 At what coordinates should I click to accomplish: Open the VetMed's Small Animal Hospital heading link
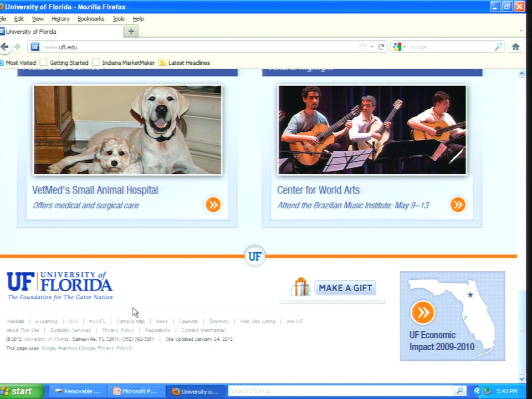coord(95,190)
